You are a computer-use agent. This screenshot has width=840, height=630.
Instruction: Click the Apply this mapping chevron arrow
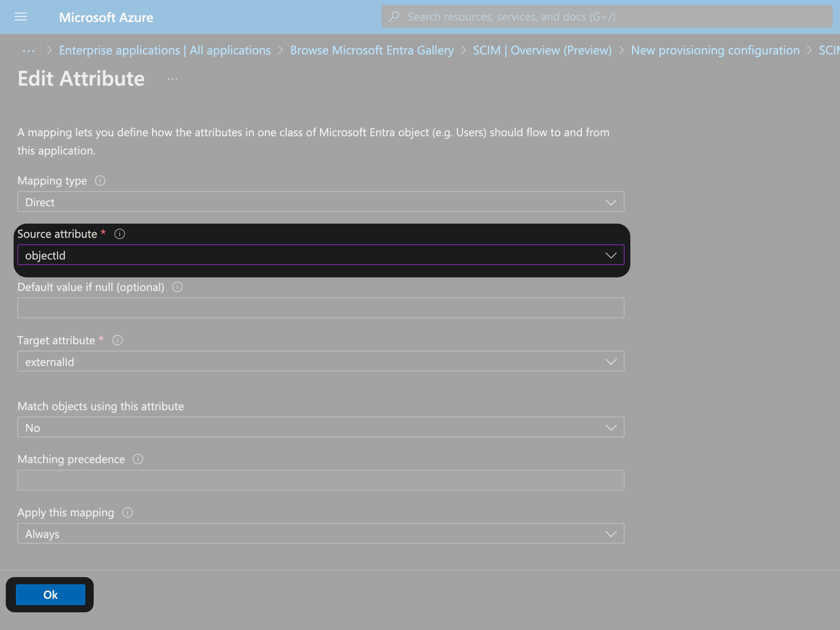(x=611, y=534)
